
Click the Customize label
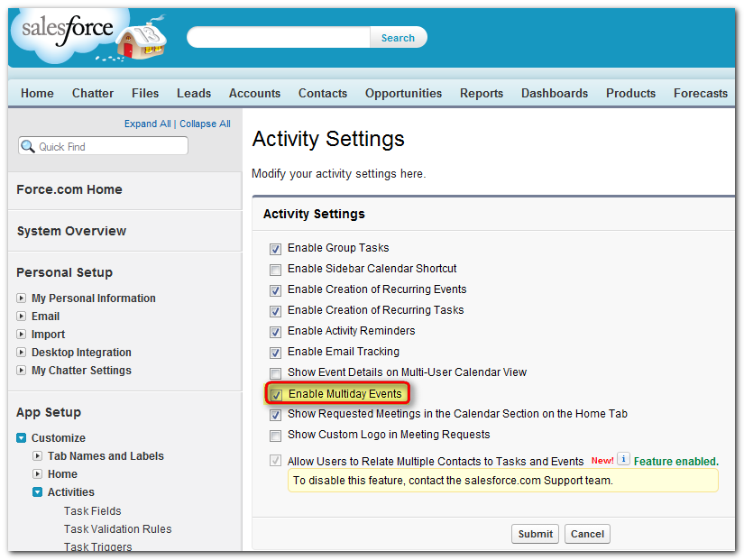[x=59, y=437]
